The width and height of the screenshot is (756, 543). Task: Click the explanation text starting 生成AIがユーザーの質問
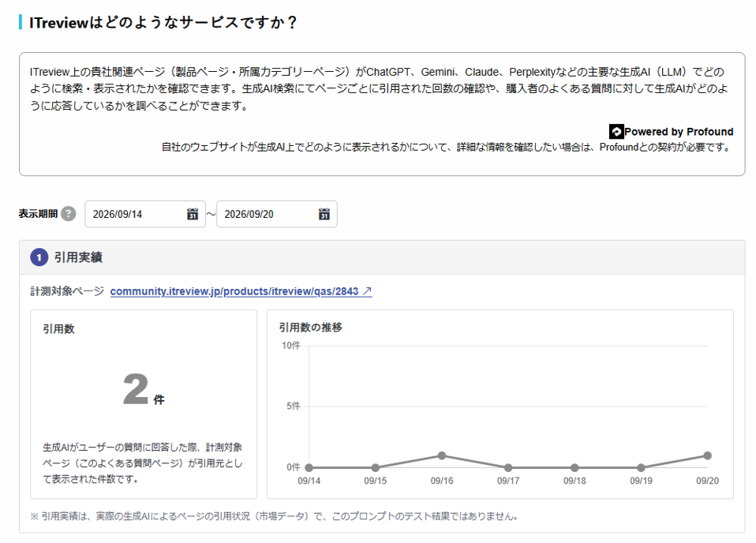143,463
